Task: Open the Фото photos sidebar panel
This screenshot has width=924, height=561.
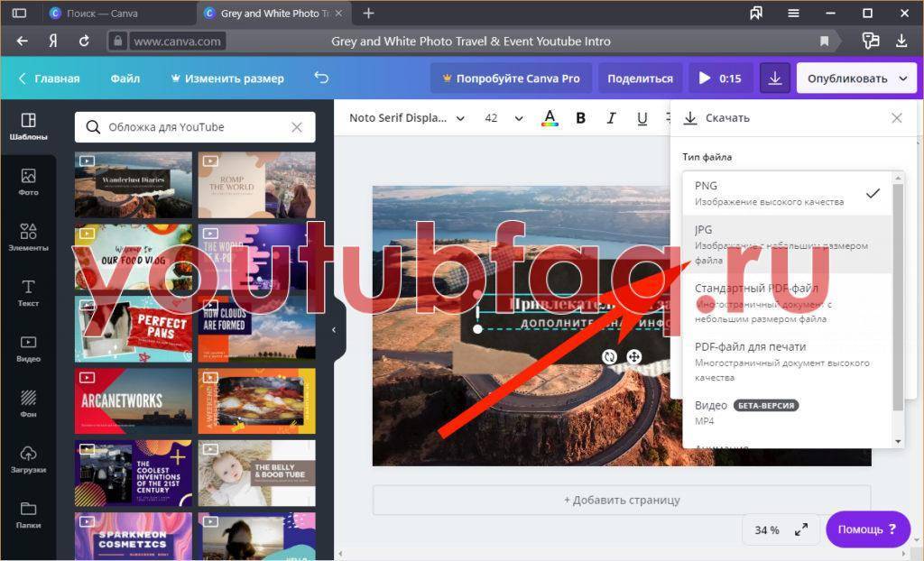Action: click(x=28, y=181)
